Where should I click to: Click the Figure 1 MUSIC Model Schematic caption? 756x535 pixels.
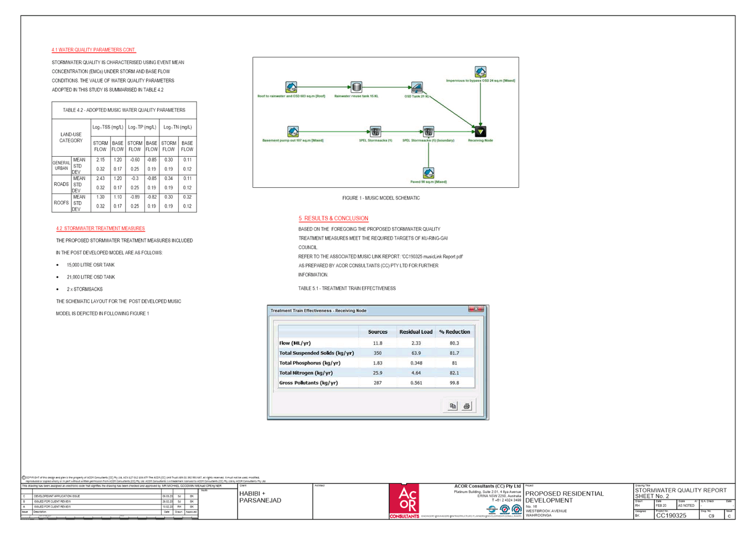[x=381, y=198]
